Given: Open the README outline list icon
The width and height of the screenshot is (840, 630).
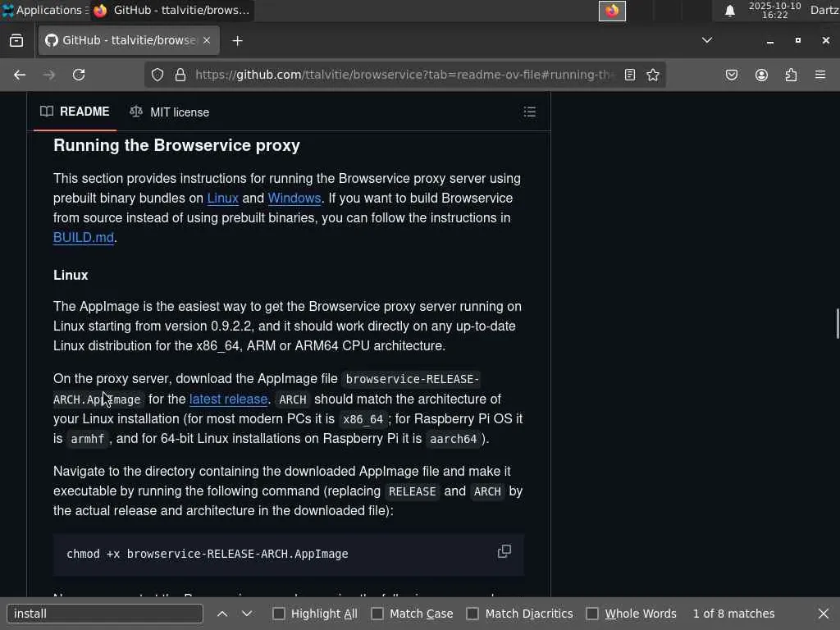Looking at the screenshot, I should pos(529,112).
